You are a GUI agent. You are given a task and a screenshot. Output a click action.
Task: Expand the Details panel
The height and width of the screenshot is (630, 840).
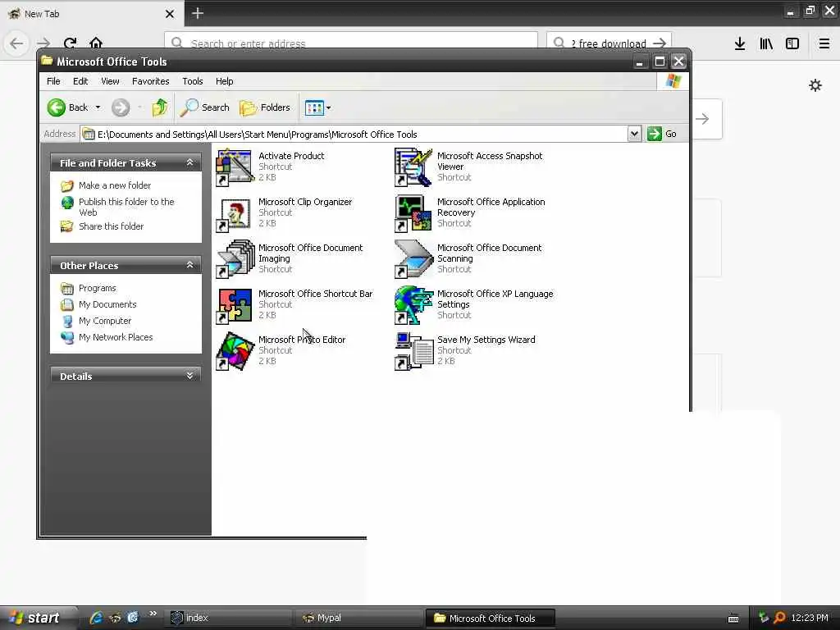click(189, 376)
